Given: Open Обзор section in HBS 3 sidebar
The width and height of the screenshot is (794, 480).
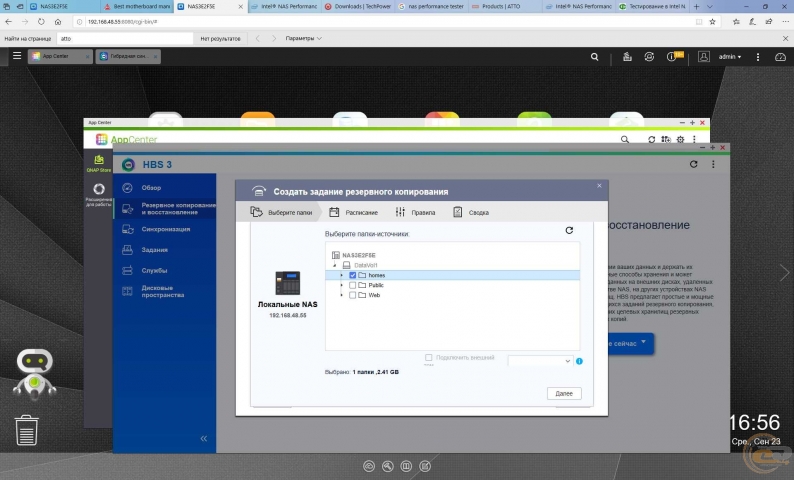Looking at the screenshot, I should [x=165, y=188].
